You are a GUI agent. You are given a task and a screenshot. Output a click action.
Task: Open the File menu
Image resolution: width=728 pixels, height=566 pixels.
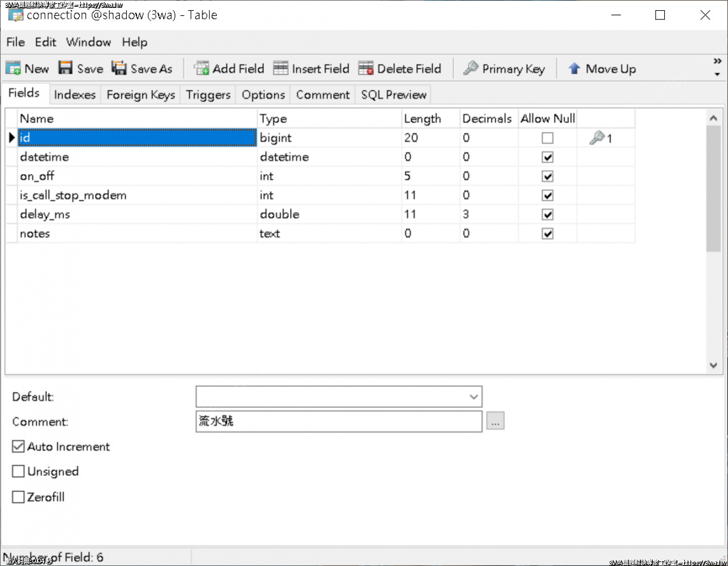pos(15,42)
